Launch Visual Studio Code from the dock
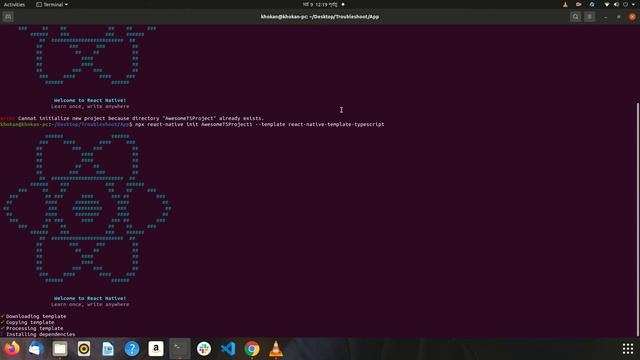Image resolution: width=640 pixels, height=360 pixels. coord(228,349)
